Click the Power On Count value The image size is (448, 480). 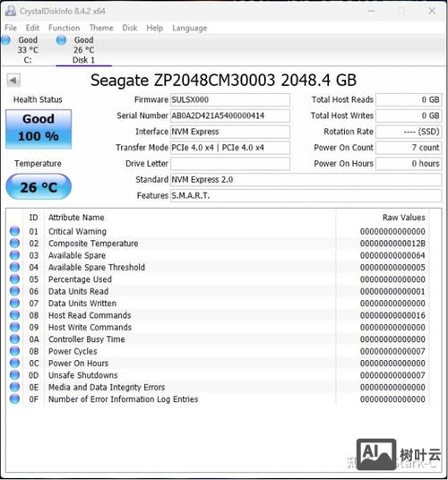coord(409,148)
